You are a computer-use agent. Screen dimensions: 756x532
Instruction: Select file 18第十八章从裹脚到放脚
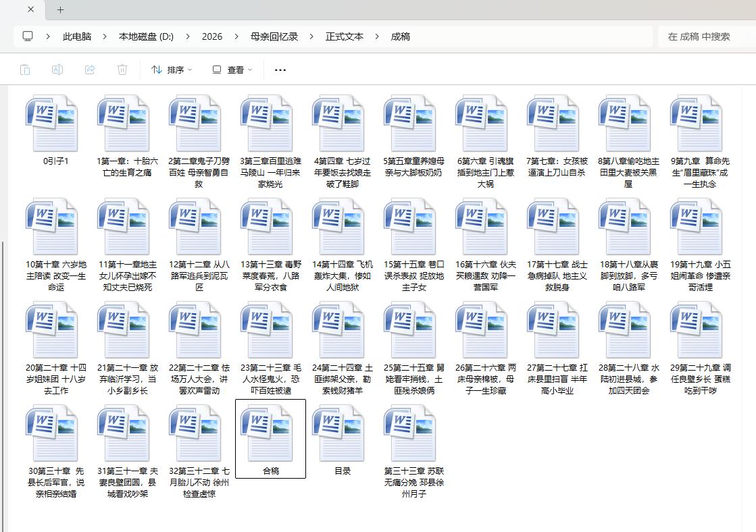[629, 245]
